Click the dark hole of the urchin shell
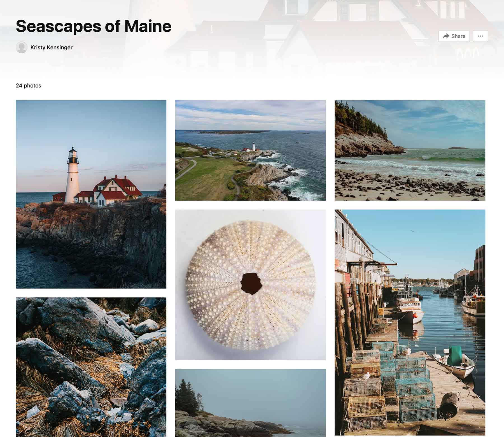Viewport: 504px width, 437px height. 251,283
